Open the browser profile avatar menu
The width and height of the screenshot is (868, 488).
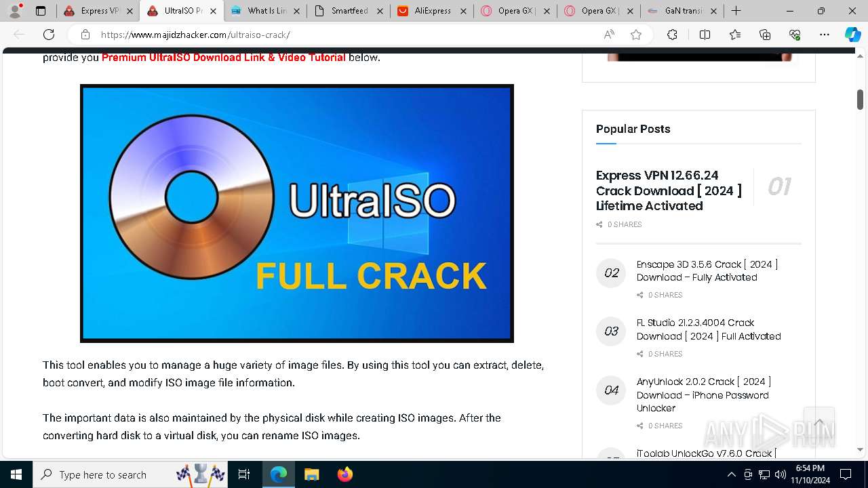point(15,11)
